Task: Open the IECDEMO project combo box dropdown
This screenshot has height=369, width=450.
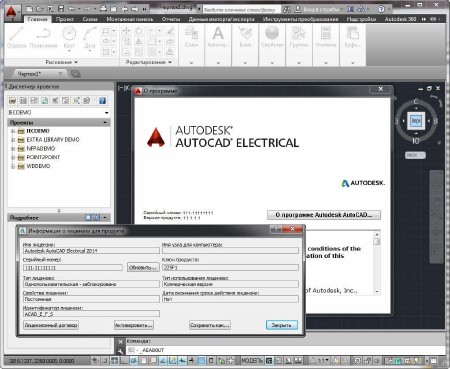Action: coord(106,113)
